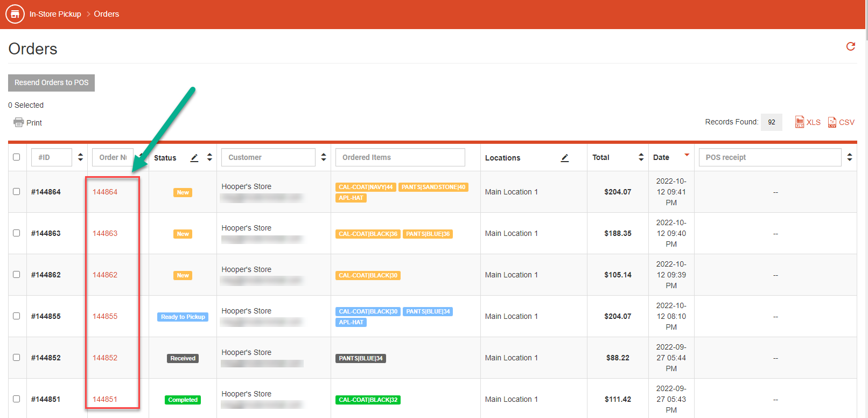
Task: Toggle the select-all orders checkbox
Action: [17, 157]
